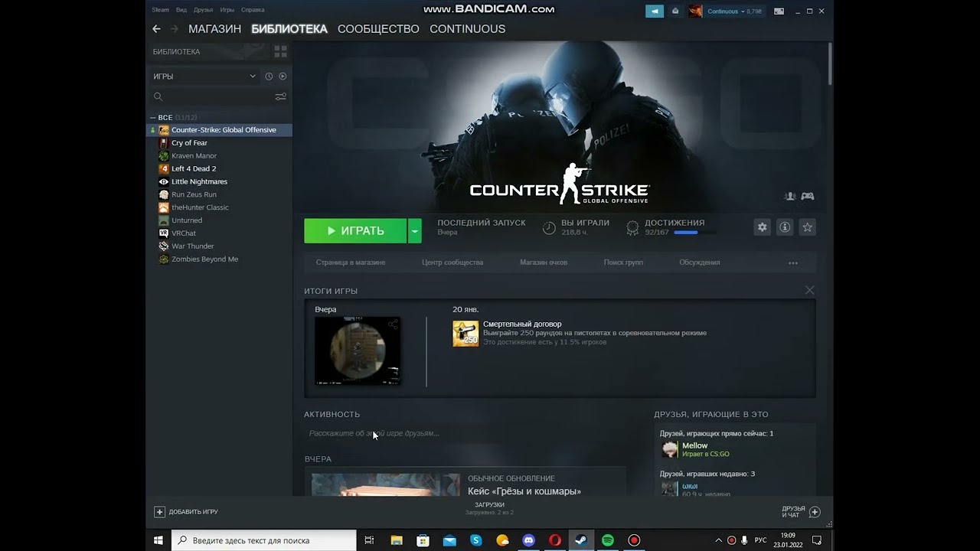Open Discord from the taskbar
The image size is (980, 551).
528,540
